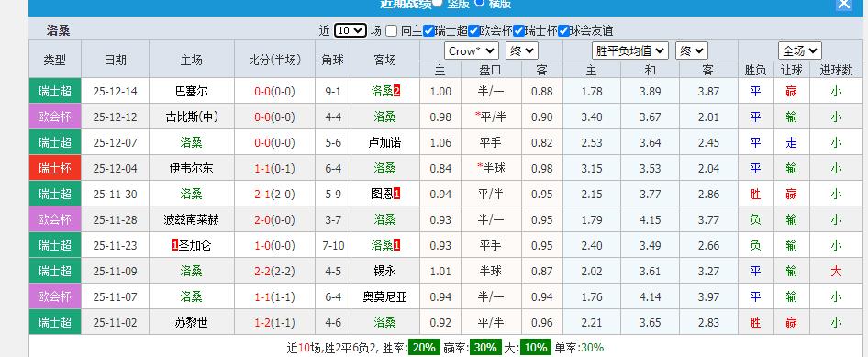868x357 pixels.
Task: Click the 单率:30% text
Action: pos(579,348)
